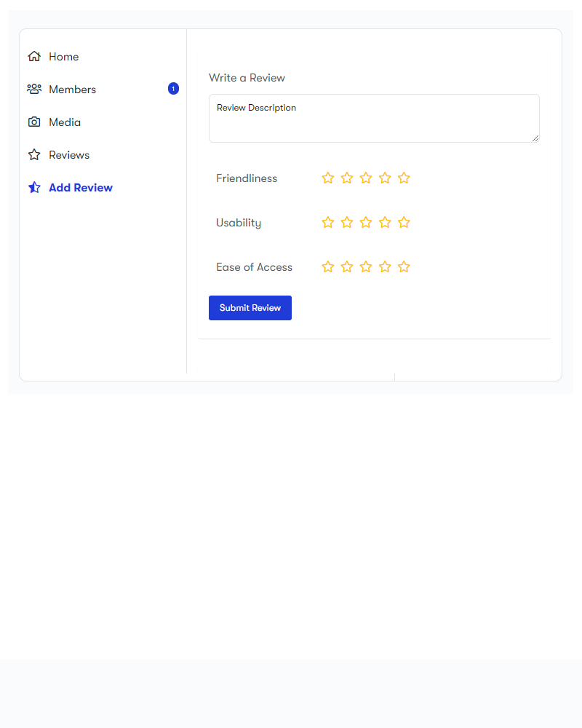Open the Members menu item
This screenshot has width=582, height=728.
(72, 90)
